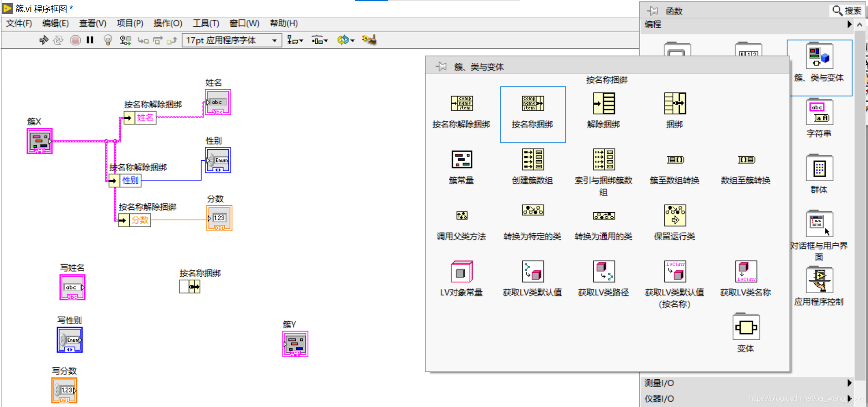Open the 对话框与用户界面 subpalette

(819, 224)
